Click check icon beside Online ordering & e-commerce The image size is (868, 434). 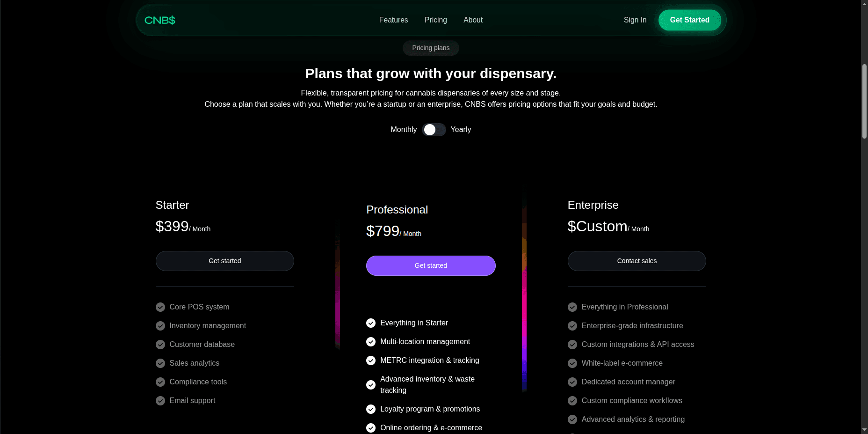click(x=371, y=428)
